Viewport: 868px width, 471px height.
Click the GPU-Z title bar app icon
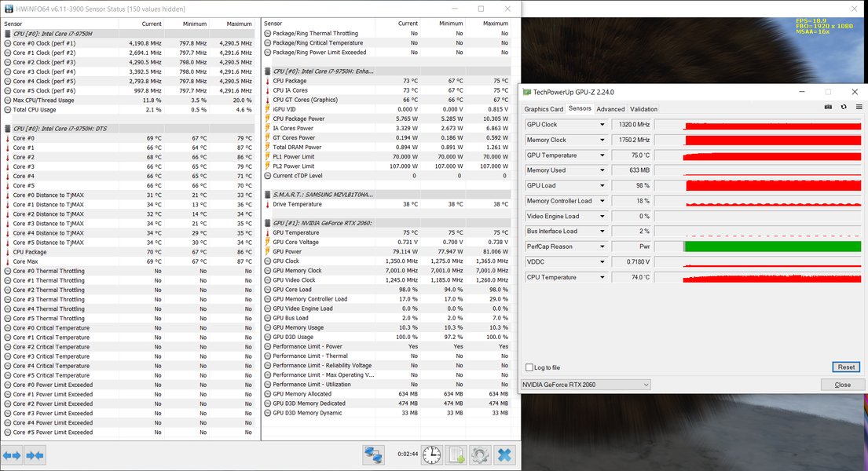coord(527,92)
